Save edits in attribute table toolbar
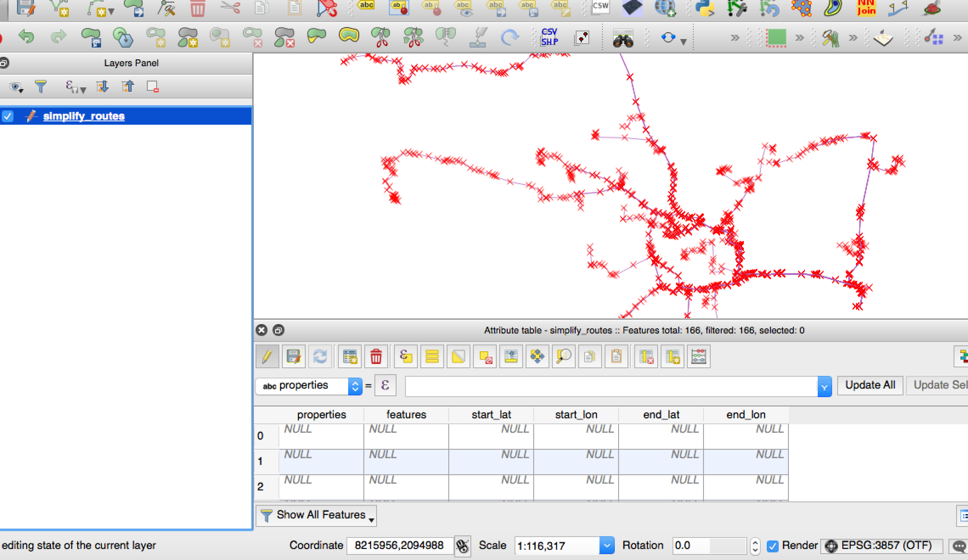The image size is (968, 560). click(x=293, y=356)
